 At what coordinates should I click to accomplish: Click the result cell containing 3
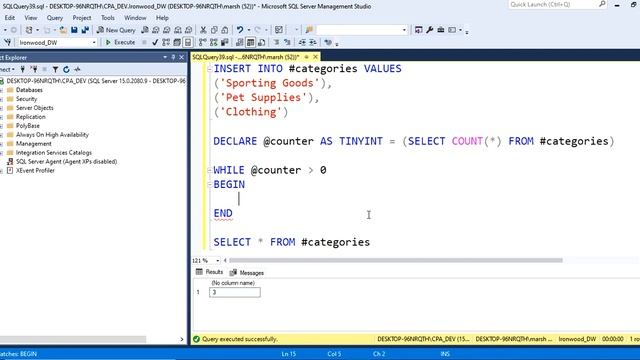pos(235,292)
